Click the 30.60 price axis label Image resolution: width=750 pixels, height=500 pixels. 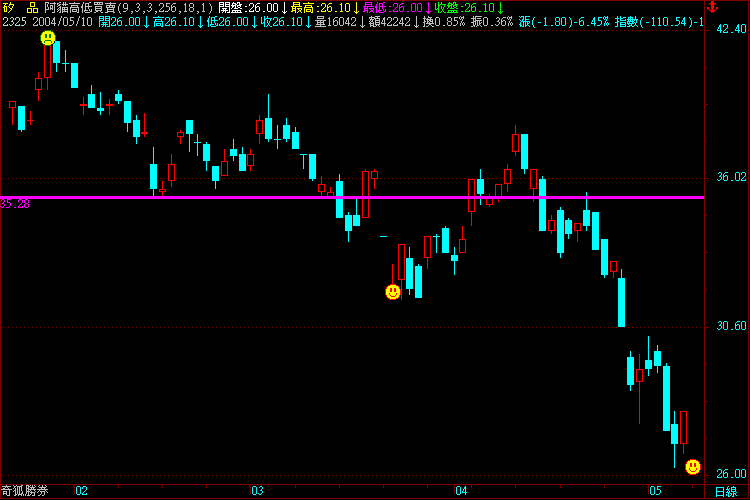tap(731, 326)
